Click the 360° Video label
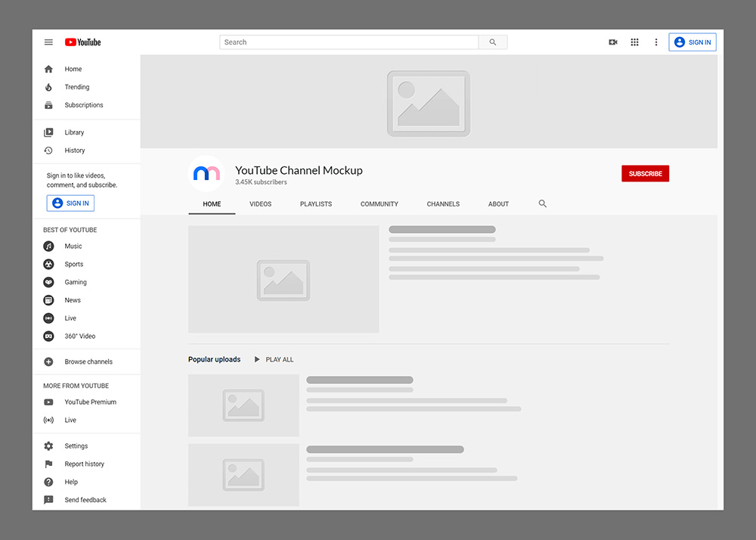Image resolution: width=756 pixels, height=540 pixels. pyautogui.click(x=80, y=336)
